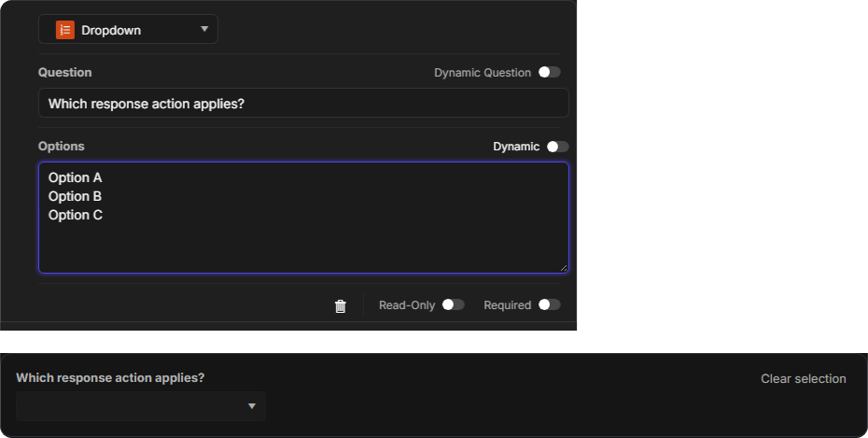Click the question field reading Which response action applies?
868x438 pixels.
(303, 103)
